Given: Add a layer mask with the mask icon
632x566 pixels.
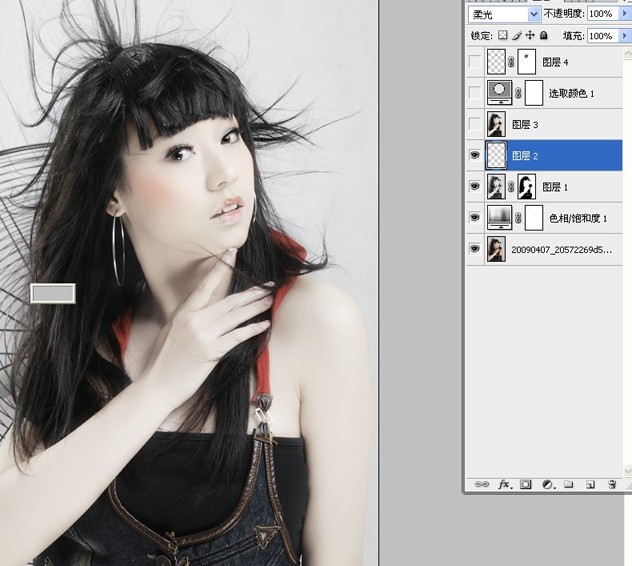Looking at the screenshot, I should point(526,484).
